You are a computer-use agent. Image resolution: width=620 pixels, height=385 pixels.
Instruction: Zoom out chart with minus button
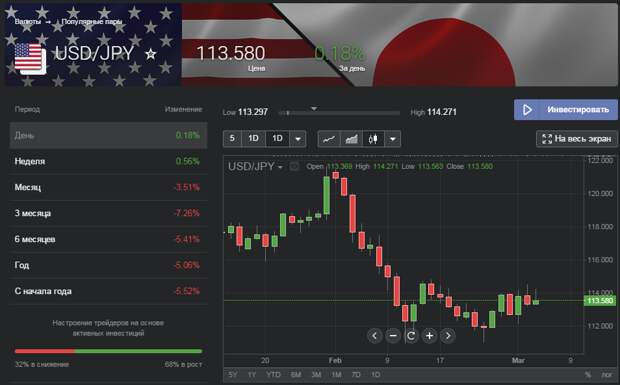point(393,336)
